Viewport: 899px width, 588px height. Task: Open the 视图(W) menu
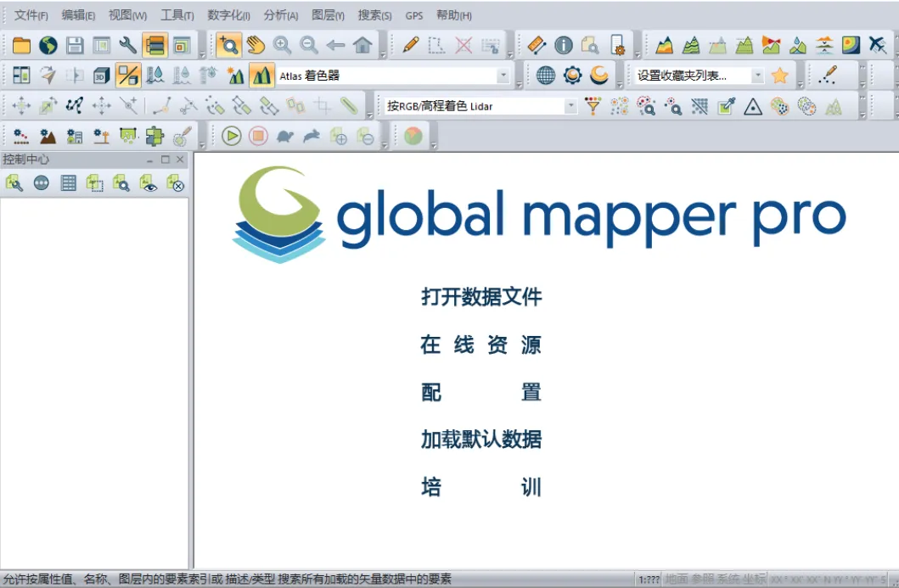[x=128, y=15]
